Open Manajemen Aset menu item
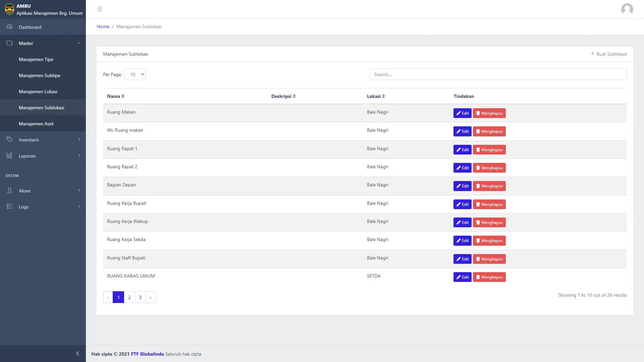 point(43,123)
